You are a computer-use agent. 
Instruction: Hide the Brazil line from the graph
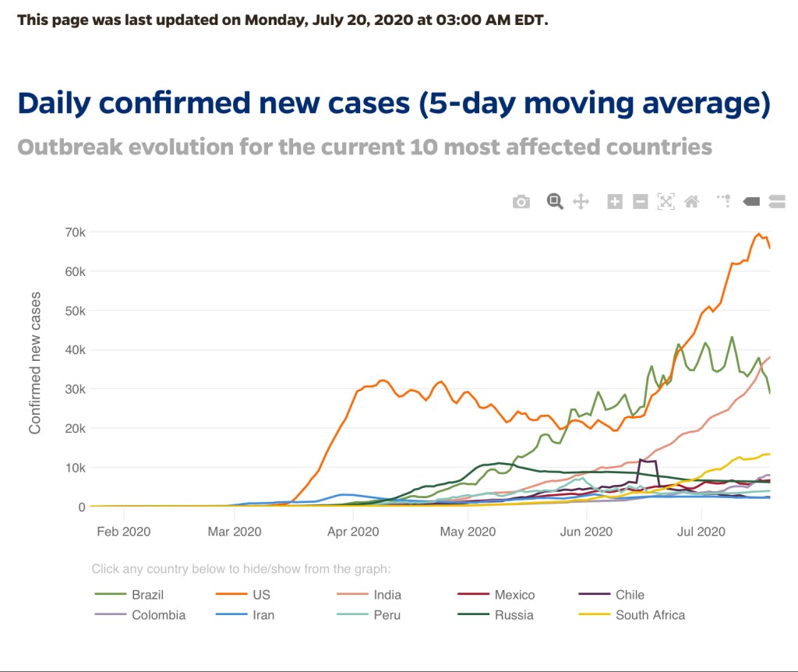click(x=147, y=595)
